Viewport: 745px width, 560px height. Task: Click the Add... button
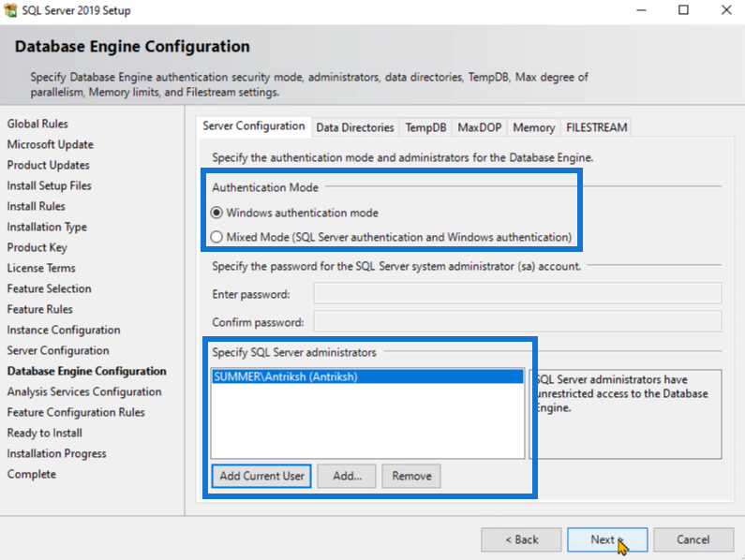tap(347, 476)
